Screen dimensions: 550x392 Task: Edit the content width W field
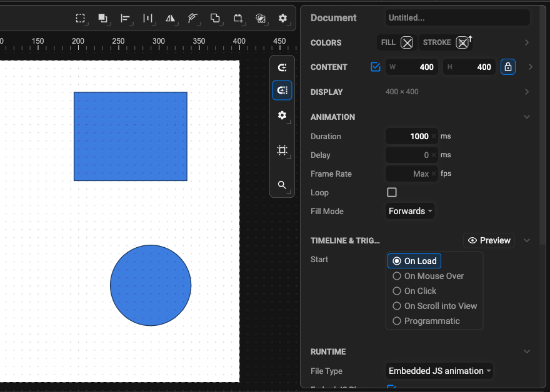pyautogui.click(x=412, y=67)
